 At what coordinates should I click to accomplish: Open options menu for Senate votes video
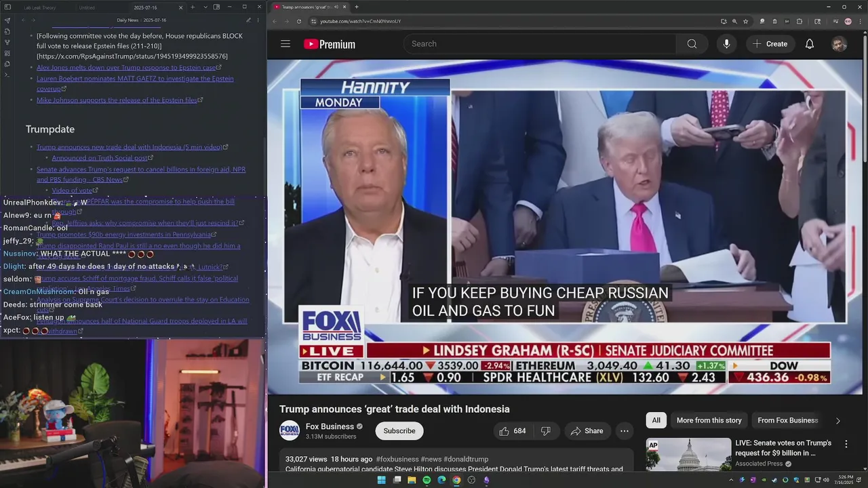(846, 444)
